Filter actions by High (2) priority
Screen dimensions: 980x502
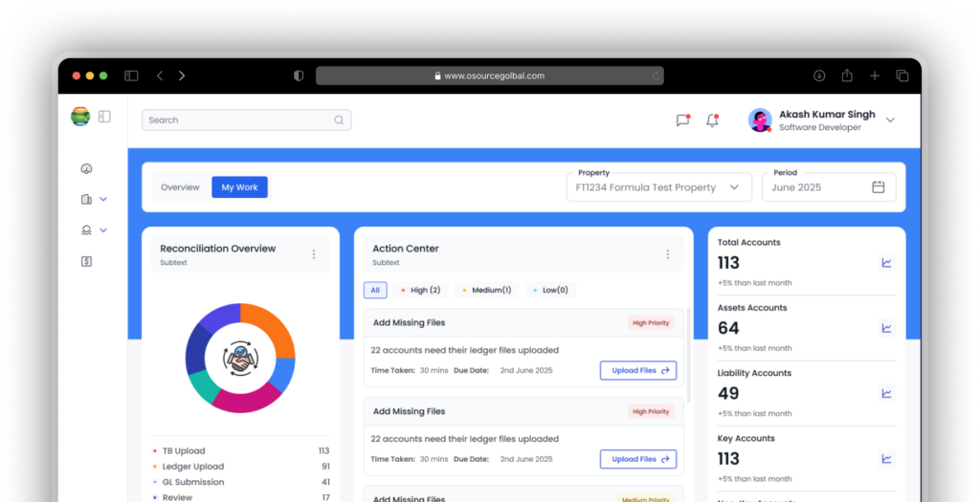point(420,290)
